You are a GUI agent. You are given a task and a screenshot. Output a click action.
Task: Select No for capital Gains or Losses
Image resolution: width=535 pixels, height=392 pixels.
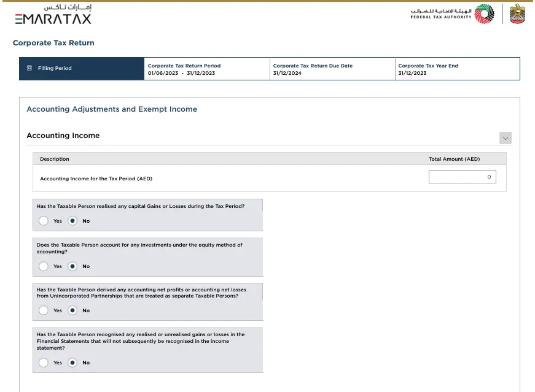pyautogui.click(x=72, y=221)
